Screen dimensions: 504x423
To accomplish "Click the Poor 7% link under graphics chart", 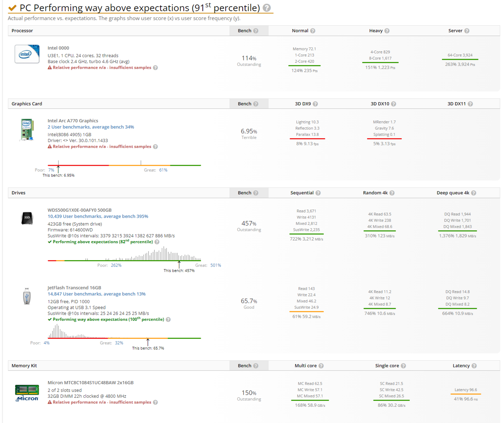I will (51, 170).
